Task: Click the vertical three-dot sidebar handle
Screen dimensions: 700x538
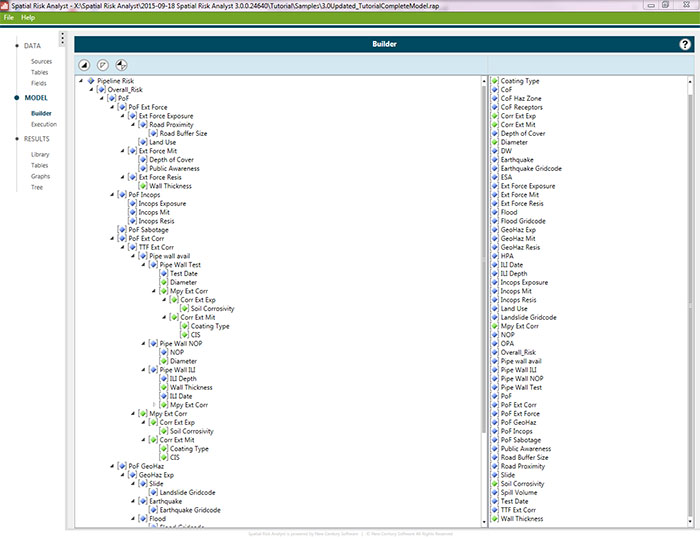Action: (62, 39)
